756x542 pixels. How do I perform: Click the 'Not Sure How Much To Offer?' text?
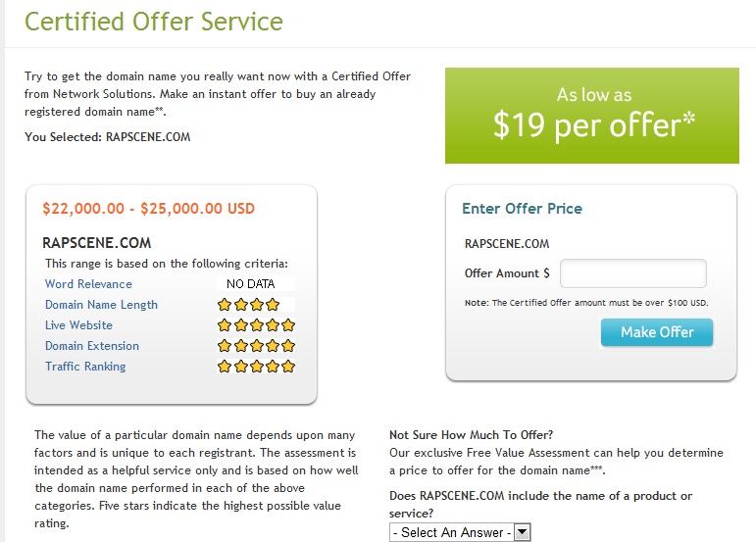(471, 435)
